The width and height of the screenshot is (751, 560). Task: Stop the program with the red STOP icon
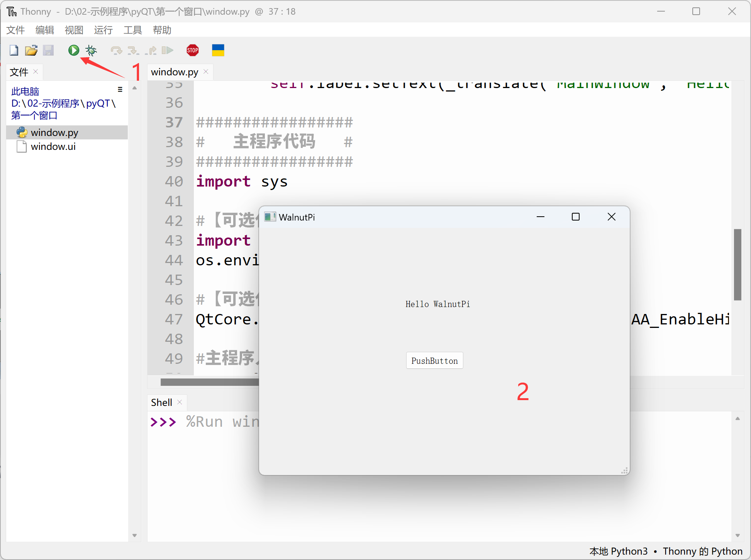click(193, 50)
